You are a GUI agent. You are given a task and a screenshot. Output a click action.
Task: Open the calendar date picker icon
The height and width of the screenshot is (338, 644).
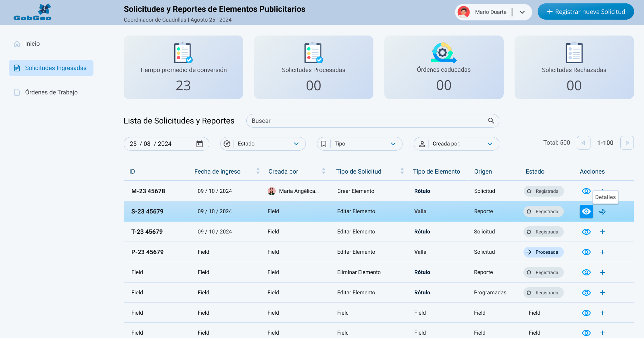click(200, 144)
